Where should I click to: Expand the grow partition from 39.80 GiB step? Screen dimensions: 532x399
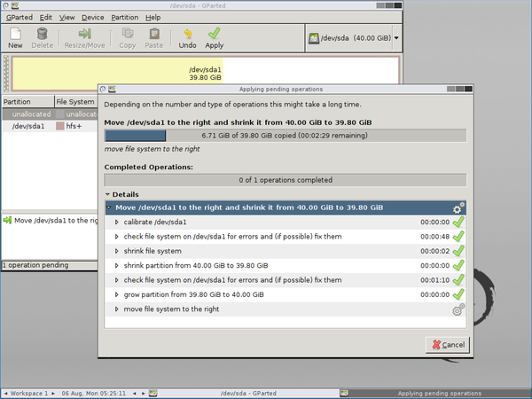tap(117, 294)
